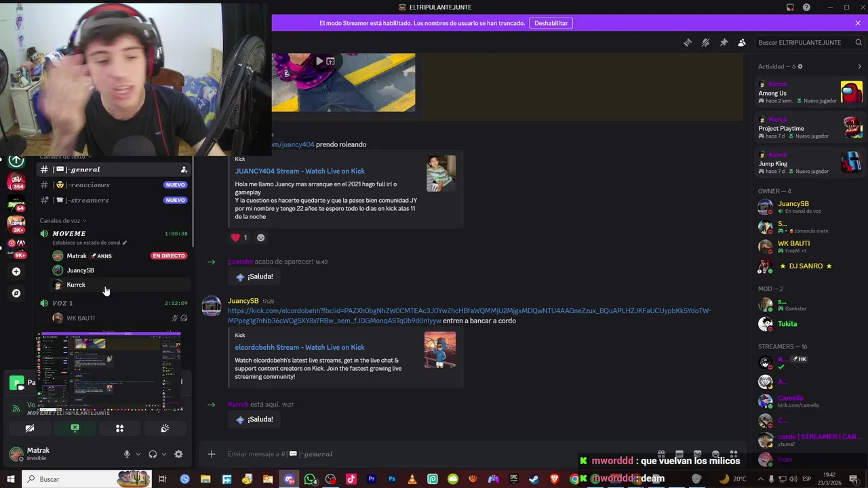Open the Threads icon in channel header

click(688, 42)
